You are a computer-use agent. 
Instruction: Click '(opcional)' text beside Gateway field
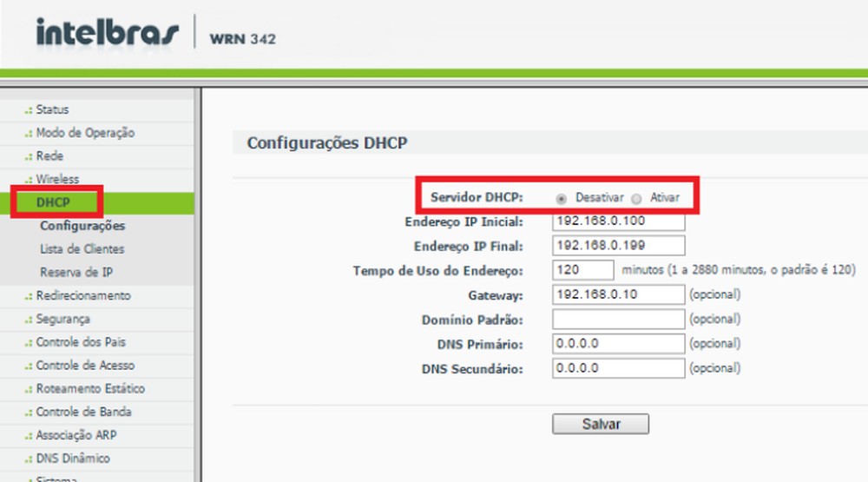tap(714, 294)
